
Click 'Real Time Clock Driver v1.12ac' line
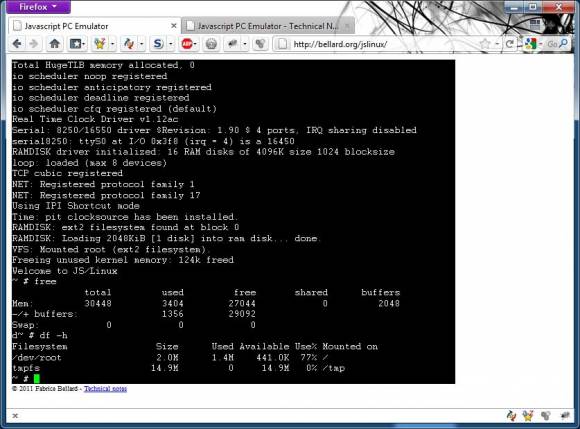click(95, 119)
